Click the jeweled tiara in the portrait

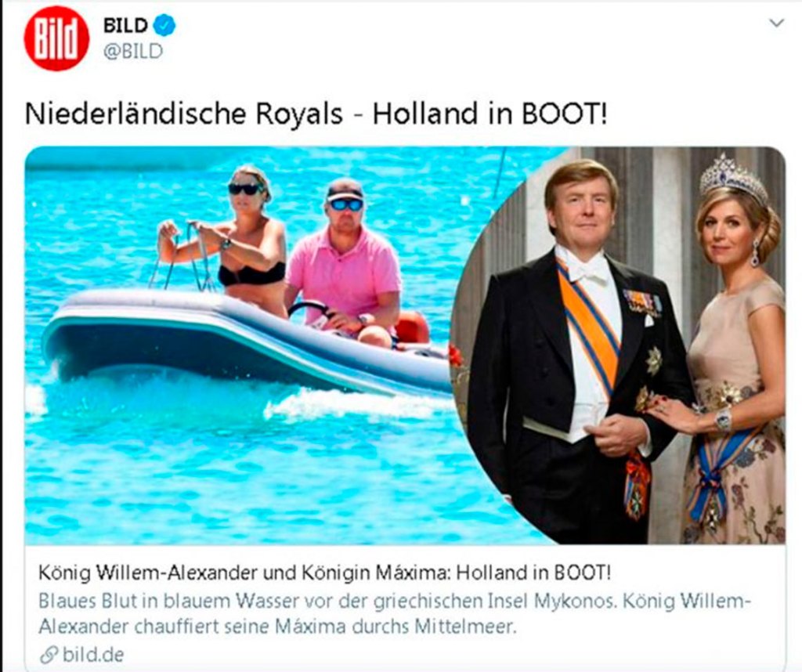pyautogui.click(x=733, y=179)
